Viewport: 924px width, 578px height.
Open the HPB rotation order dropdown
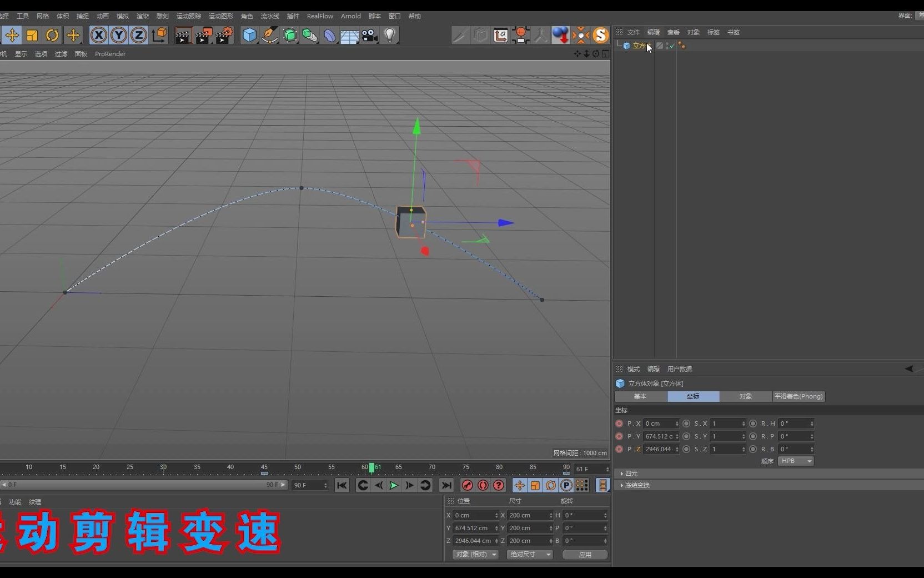pyautogui.click(x=795, y=461)
